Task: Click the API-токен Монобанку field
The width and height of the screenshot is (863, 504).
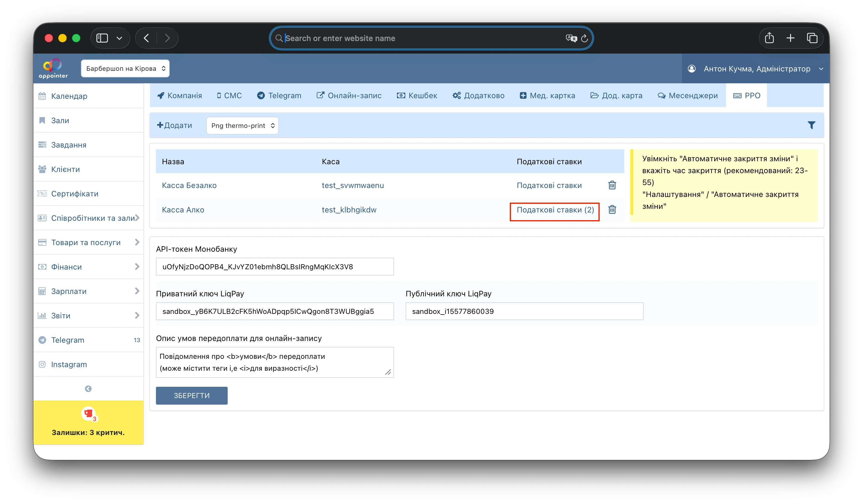Action: [x=275, y=266]
